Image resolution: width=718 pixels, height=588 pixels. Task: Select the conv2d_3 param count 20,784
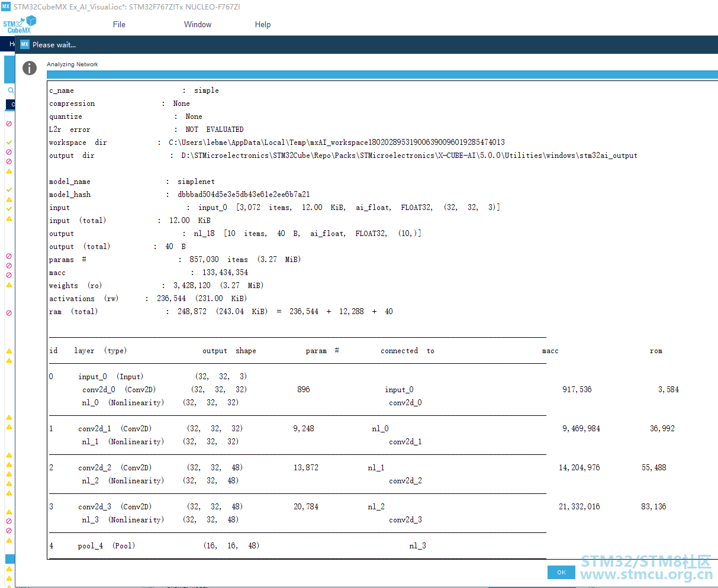coord(305,507)
